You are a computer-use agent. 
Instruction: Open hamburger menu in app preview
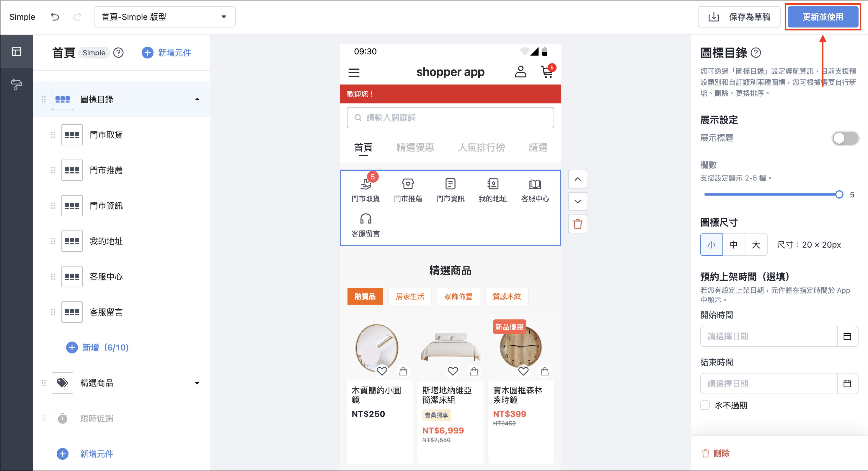[x=354, y=72]
